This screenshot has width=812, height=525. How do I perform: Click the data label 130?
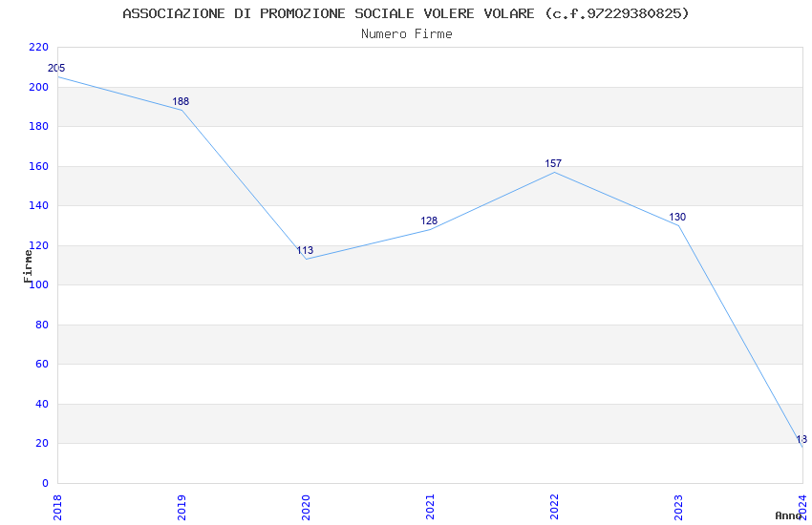[677, 217]
